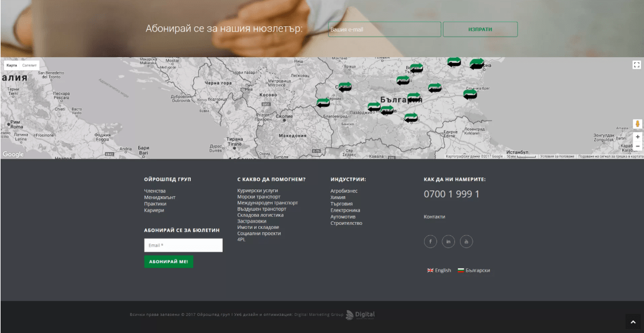
Task: Select the Street View pegman icon
Action: [x=637, y=124]
